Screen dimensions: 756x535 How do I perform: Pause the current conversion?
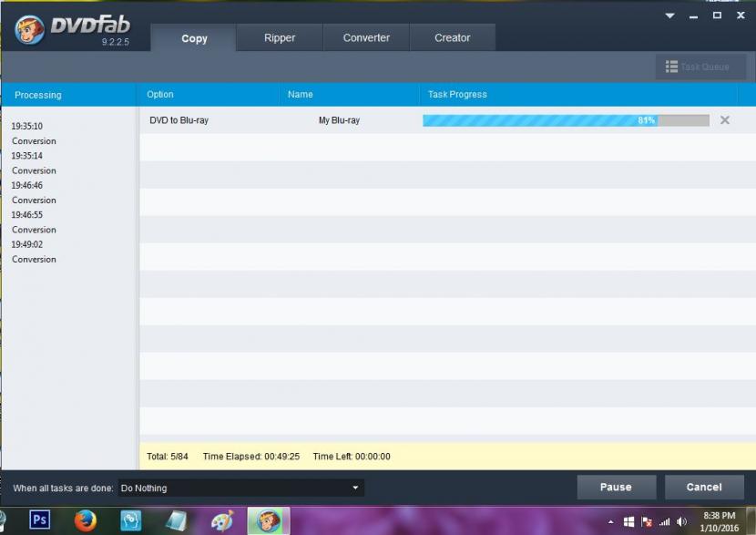coord(616,487)
